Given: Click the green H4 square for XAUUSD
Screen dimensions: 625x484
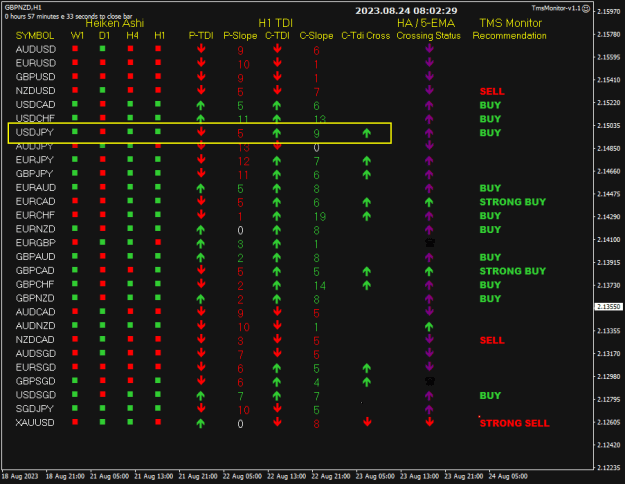Looking at the screenshot, I should pyautogui.click(x=130, y=422).
